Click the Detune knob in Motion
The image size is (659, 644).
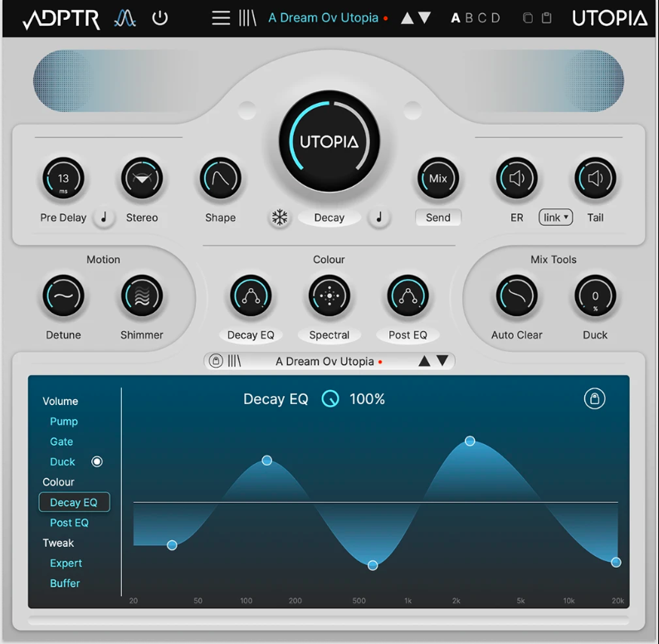click(x=63, y=296)
